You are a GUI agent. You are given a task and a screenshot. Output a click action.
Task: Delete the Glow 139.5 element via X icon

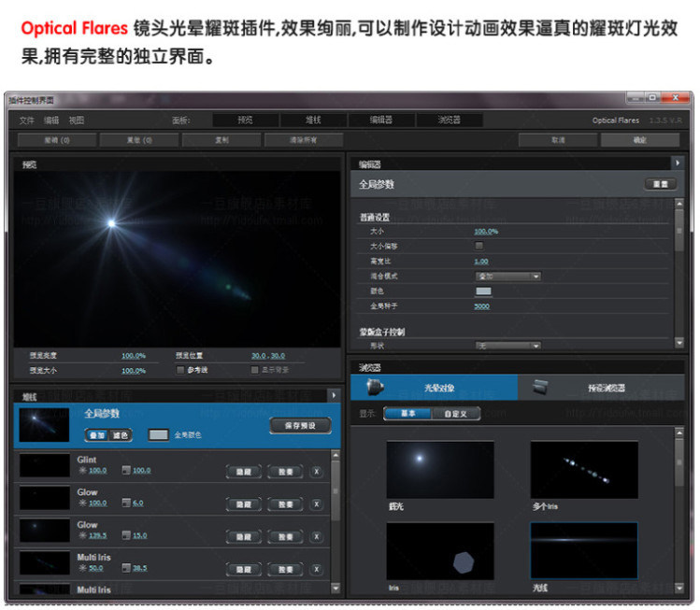tap(317, 537)
